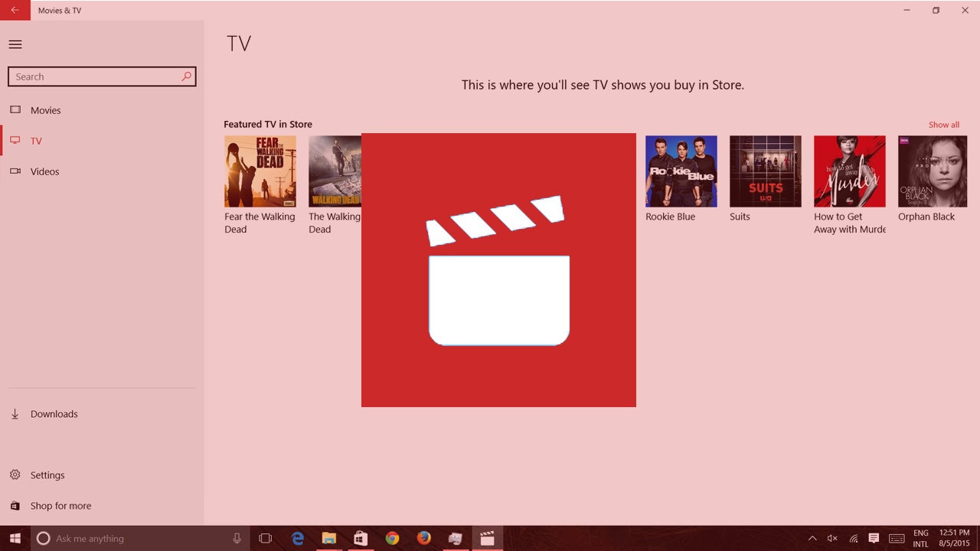This screenshot has height=551, width=980.
Task: Toggle the navigation pane with the hamburger menu
Action: coord(15,44)
